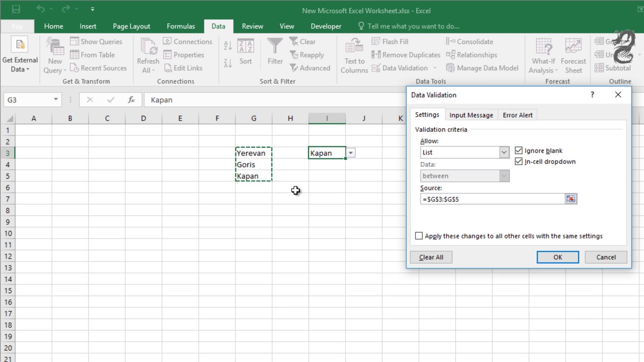Click Edit Links command
The image size is (644, 362).
click(183, 68)
